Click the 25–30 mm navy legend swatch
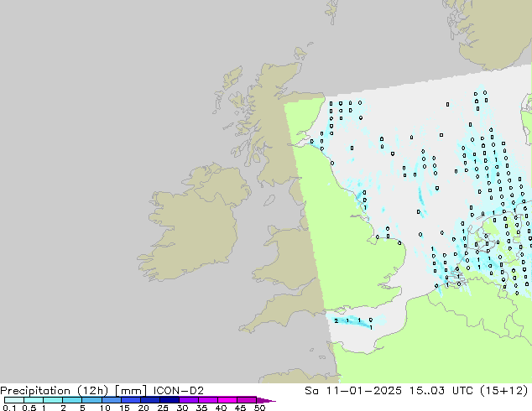This screenshot has width=532, height=411. click(169, 400)
